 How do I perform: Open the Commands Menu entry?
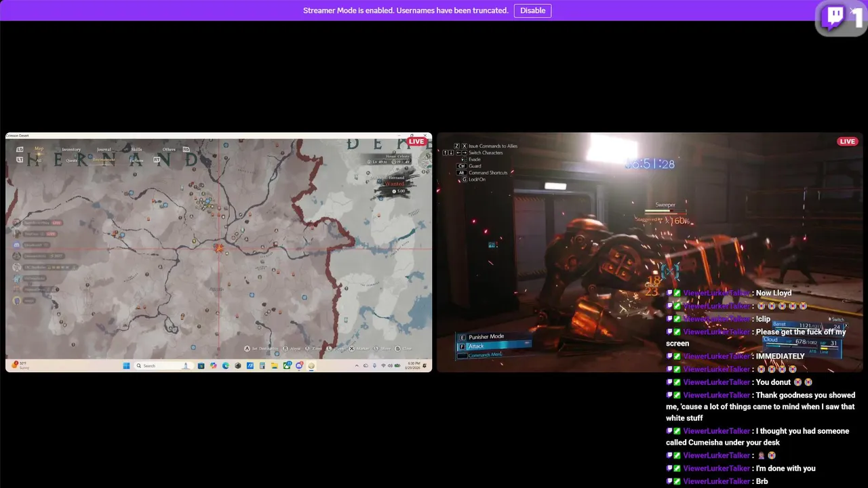[485, 355]
